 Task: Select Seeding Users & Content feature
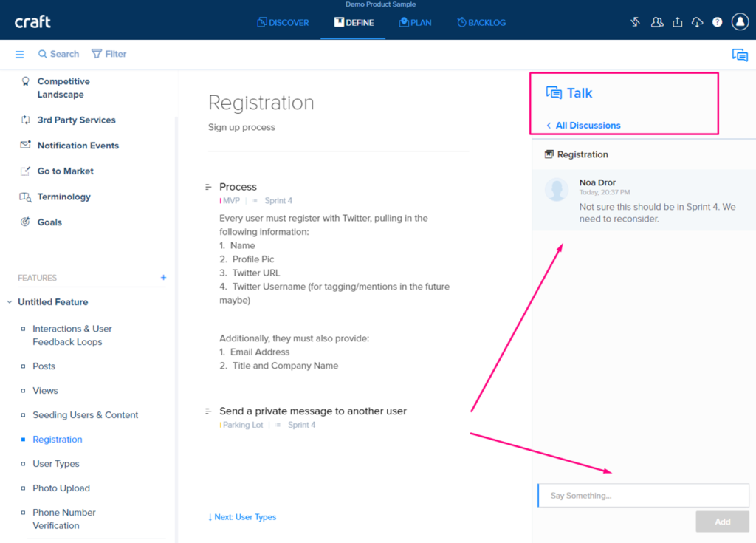point(86,415)
